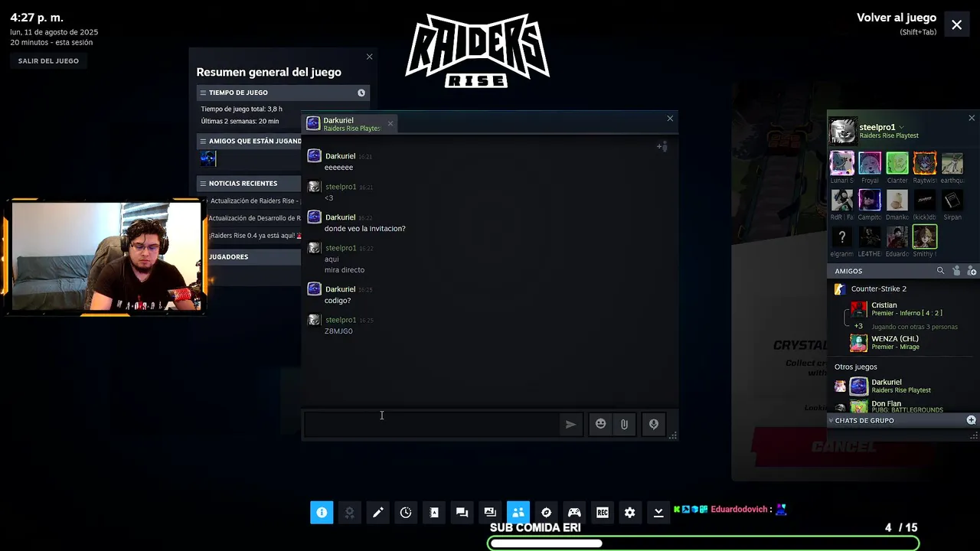Open controller settings gamepad icon
Image resolution: width=980 pixels, height=551 pixels.
point(574,513)
